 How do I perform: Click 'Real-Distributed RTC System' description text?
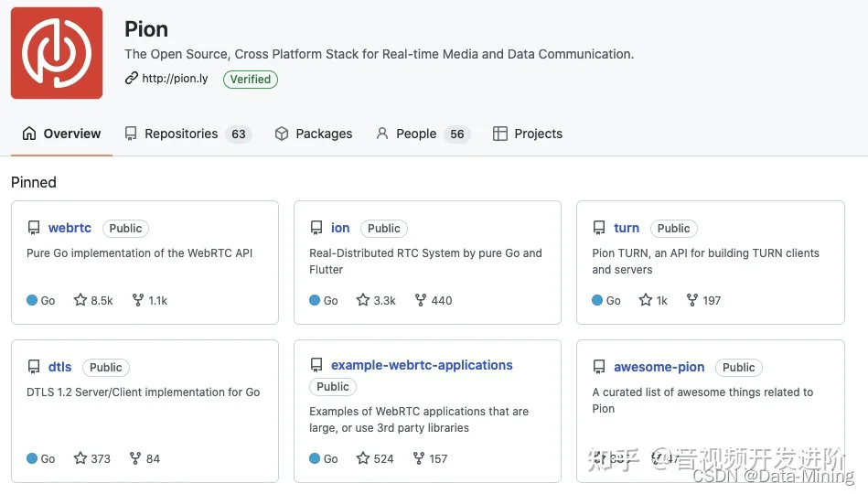tap(425, 262)
